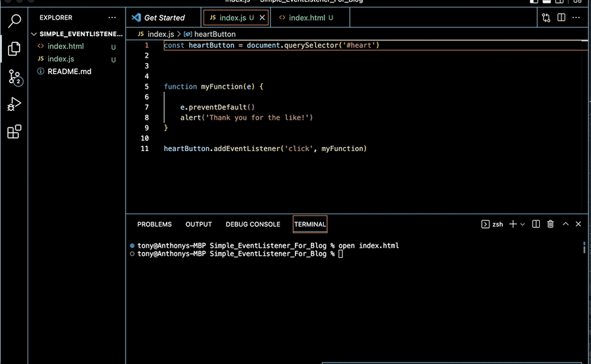
Task: Click the EXPLORER panel title
Action: point(56,17)
